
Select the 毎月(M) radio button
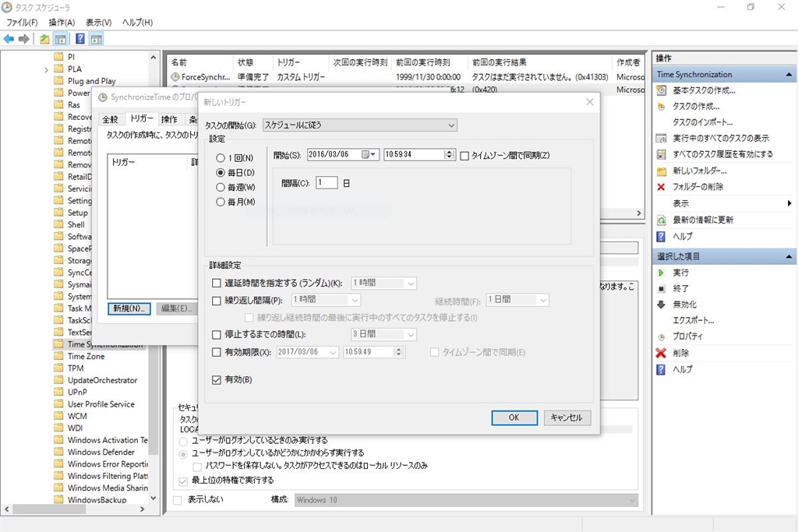click(x=221, y=203)
